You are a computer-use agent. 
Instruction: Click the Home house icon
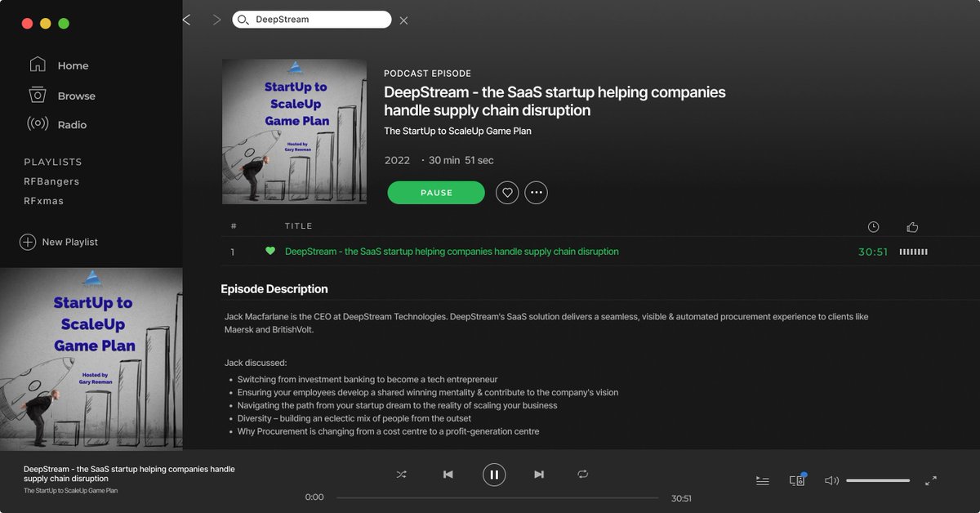(38, 65)
